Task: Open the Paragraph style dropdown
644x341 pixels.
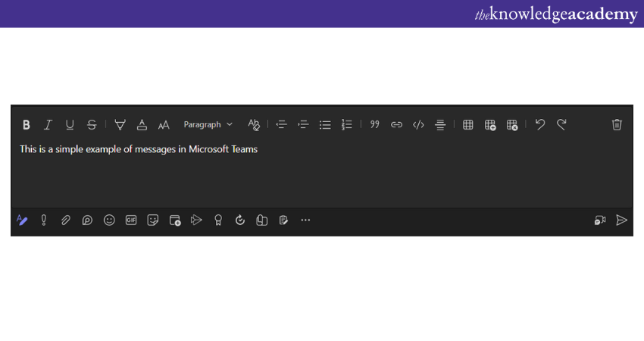Action: [x=208, y=125]
